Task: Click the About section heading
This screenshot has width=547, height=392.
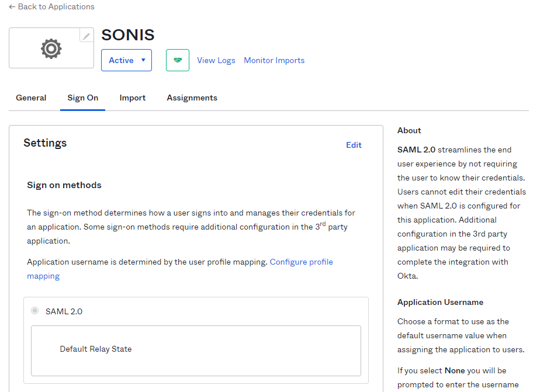Action: pos(409,130)
